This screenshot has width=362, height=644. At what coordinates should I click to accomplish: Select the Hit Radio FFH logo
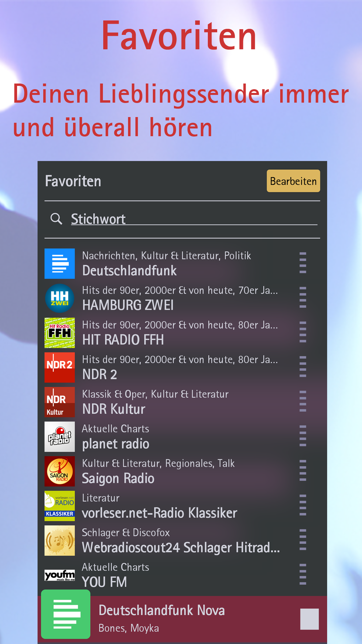coord(60,333)
